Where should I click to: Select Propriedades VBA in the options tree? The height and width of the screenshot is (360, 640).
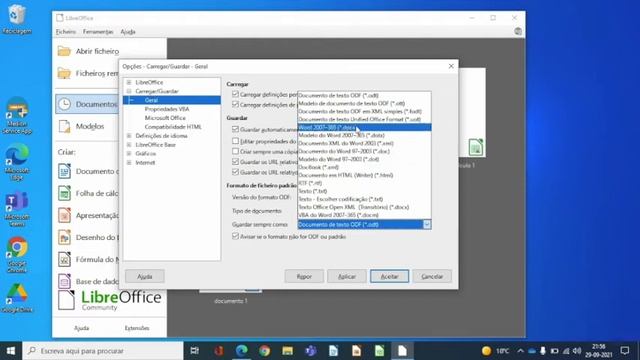(x=167, y=109)
